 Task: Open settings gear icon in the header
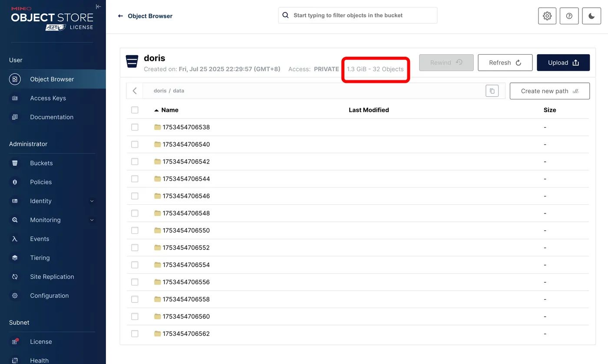(x=547, y=16)
